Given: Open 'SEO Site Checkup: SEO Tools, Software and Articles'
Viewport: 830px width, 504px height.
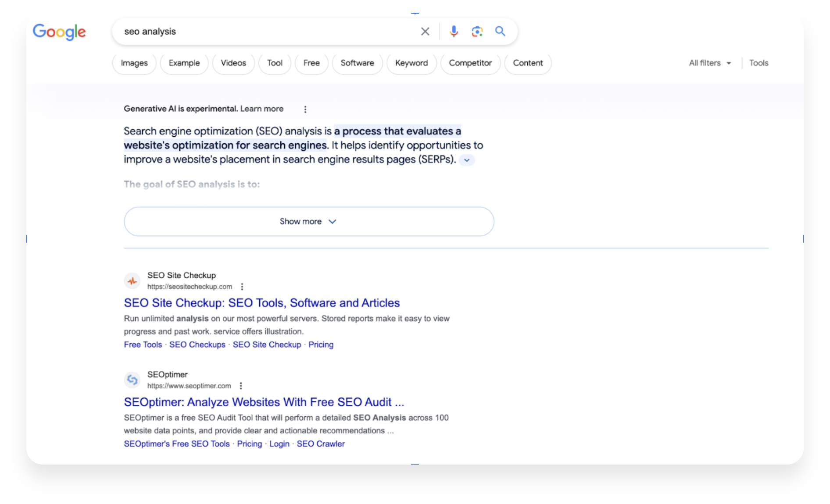Looking at the screenshot, I should (262, 303).
